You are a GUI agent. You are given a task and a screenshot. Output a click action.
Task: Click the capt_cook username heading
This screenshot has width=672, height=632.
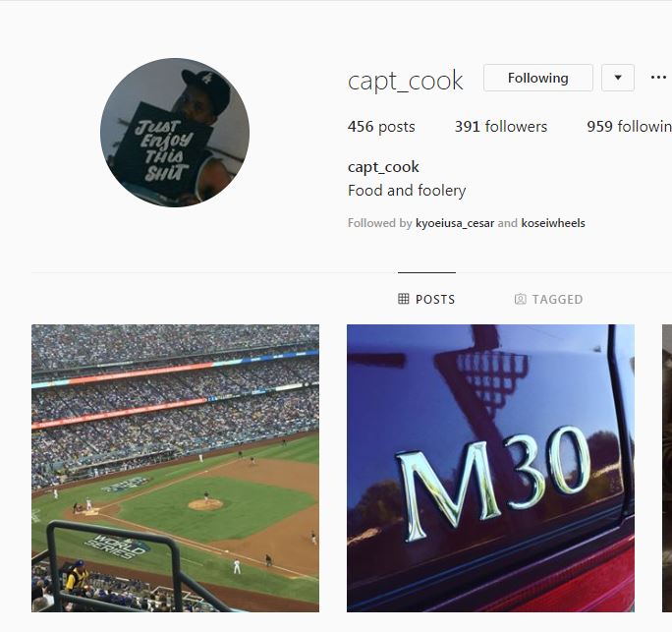[x=405, y=80]
